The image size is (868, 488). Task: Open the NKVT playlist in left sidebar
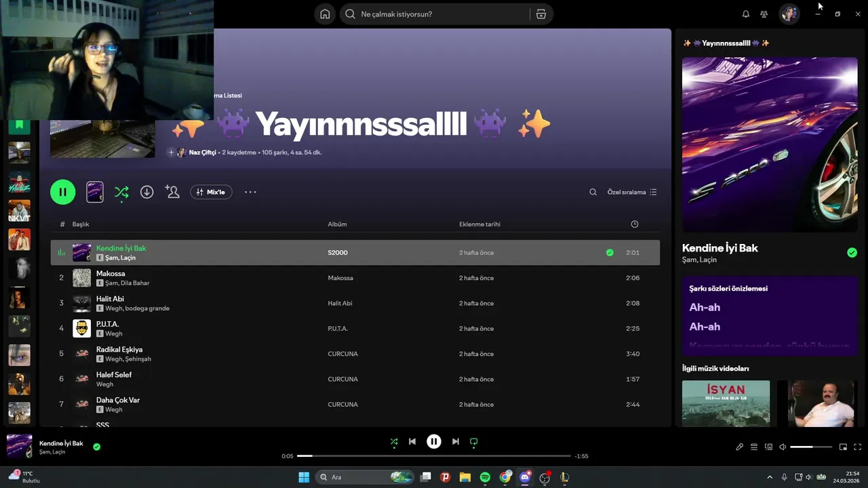pyautogui.click(x=19, y=211)
